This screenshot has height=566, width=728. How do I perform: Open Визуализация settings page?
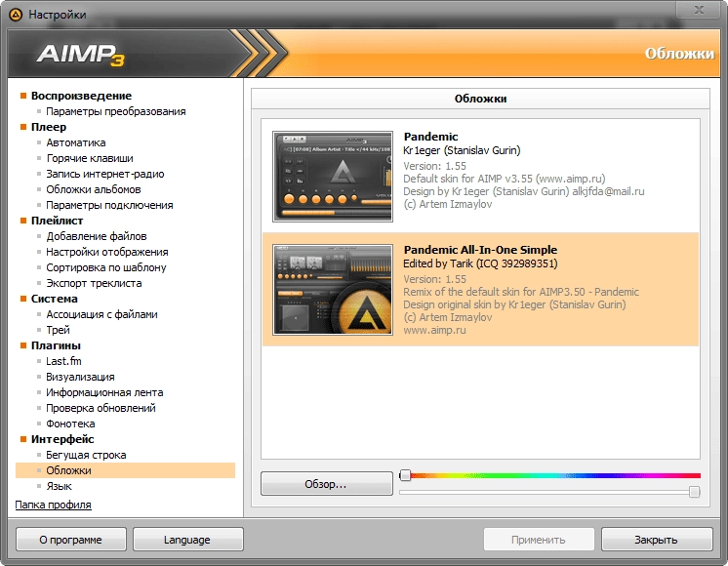80,377
